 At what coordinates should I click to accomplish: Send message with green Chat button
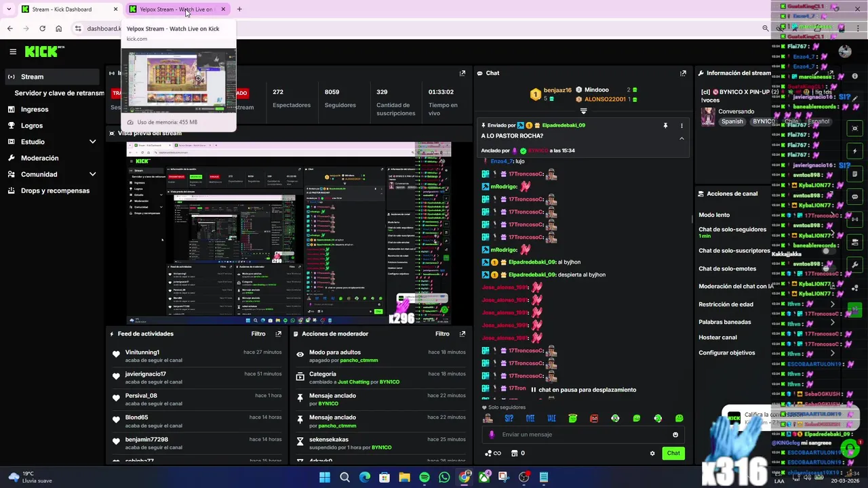[673, 453]
